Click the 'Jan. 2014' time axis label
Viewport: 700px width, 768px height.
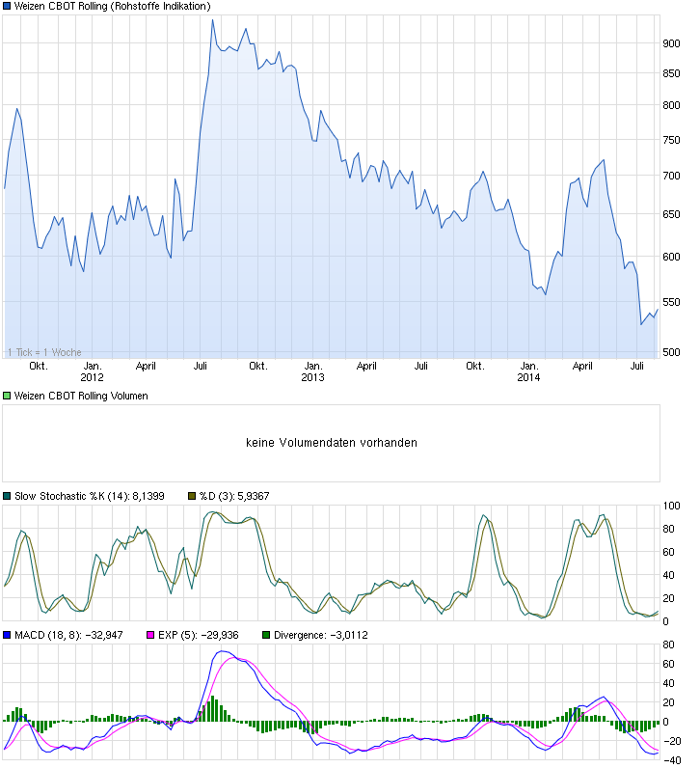pyautogui.click(x=528, y=371)
